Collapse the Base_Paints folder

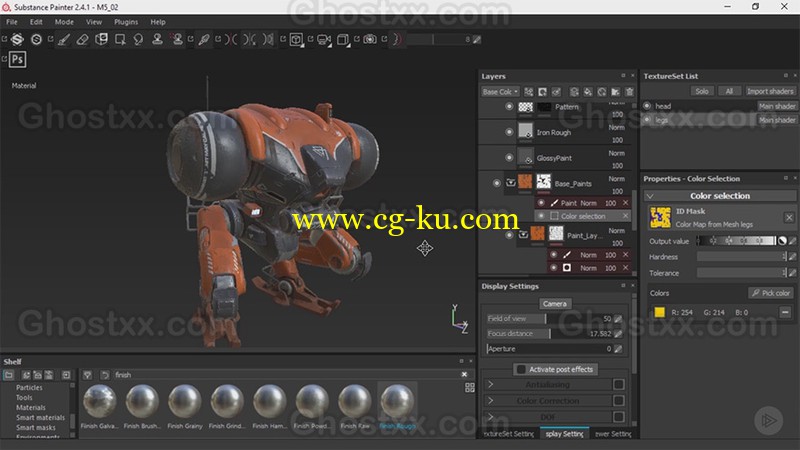511,183
